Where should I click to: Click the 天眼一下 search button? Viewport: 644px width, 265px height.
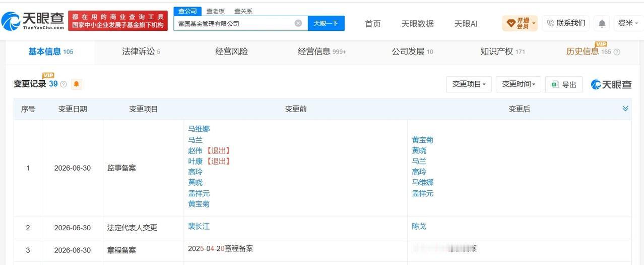[x=326, y=23]
